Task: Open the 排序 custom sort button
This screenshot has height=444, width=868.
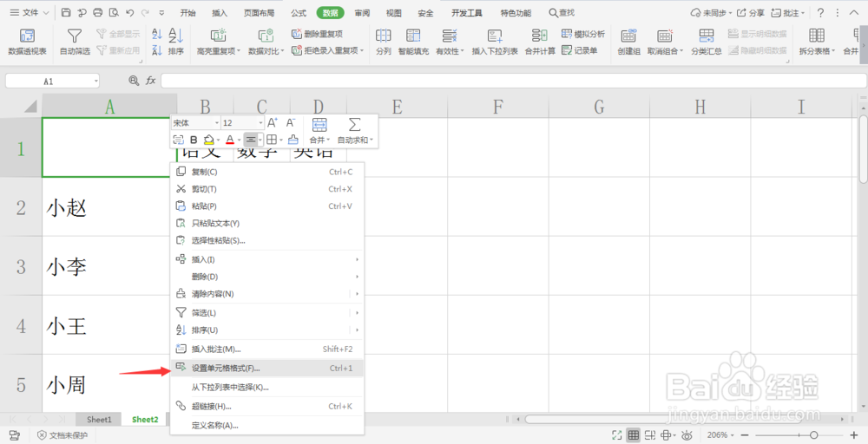Action: pos(176,42)
